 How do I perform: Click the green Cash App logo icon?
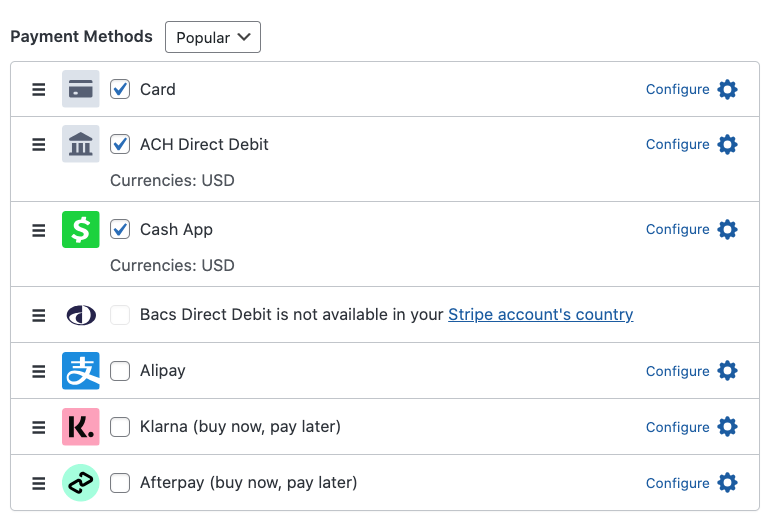coord(81,229)
